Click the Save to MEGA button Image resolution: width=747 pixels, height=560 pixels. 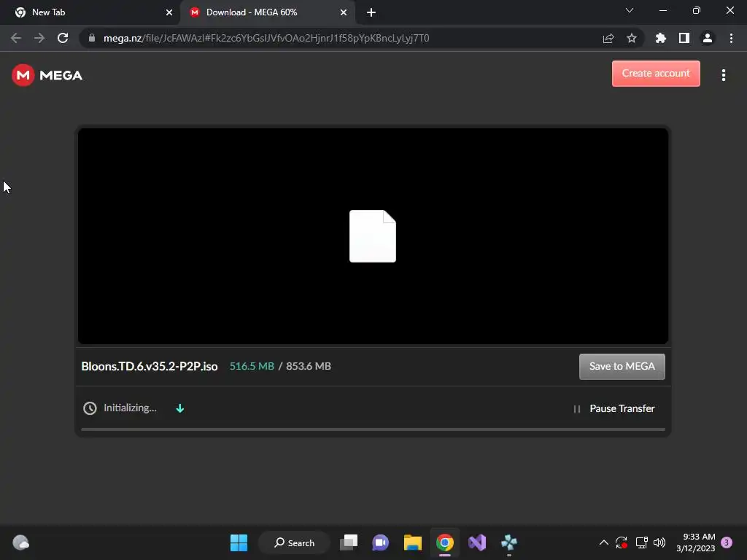622,366
